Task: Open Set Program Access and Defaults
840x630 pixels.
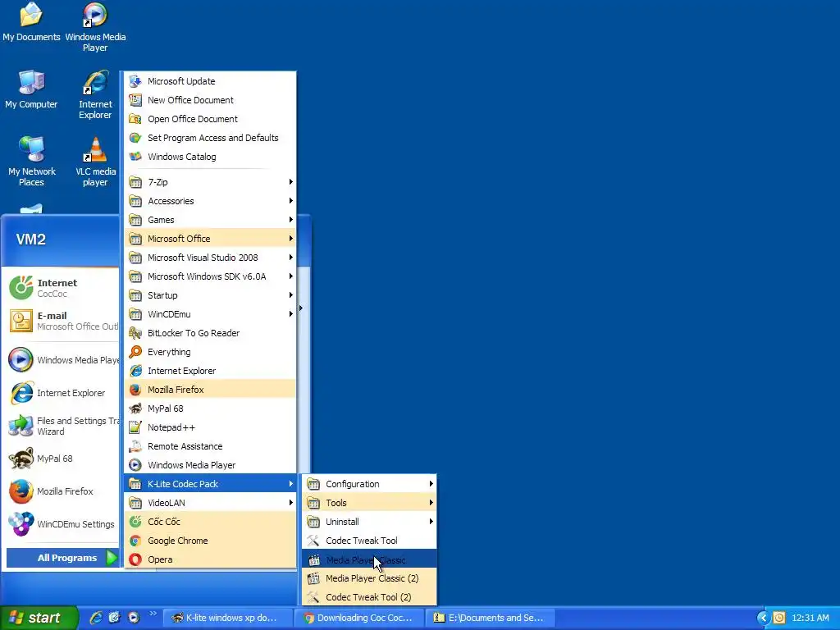Action: pos(210,138)
